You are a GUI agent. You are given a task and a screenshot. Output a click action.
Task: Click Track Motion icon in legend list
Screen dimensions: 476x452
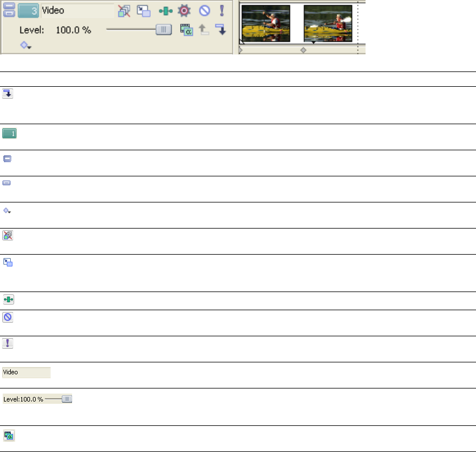[8, 262]
